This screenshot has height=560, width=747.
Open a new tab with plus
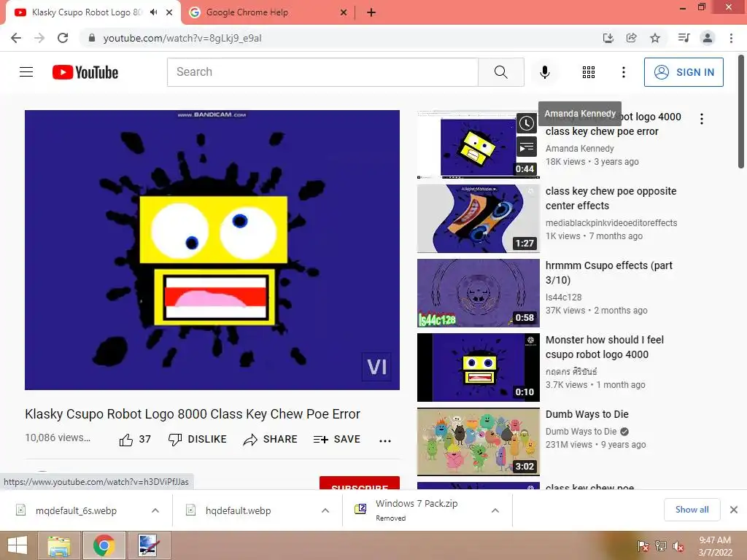tap(371, 12)
